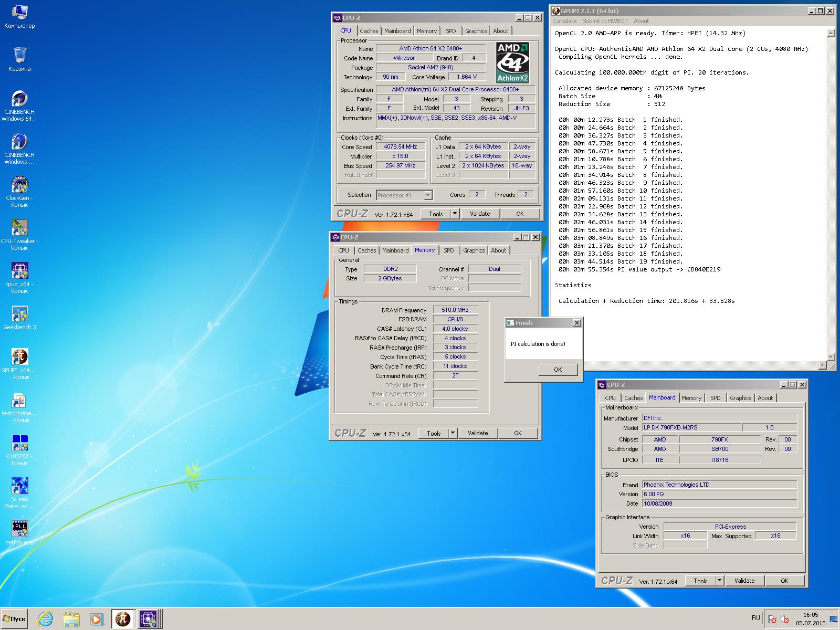Open ClockGen shortcut on desktop
This screenshot has height=630, width=840.
[19, 192]
